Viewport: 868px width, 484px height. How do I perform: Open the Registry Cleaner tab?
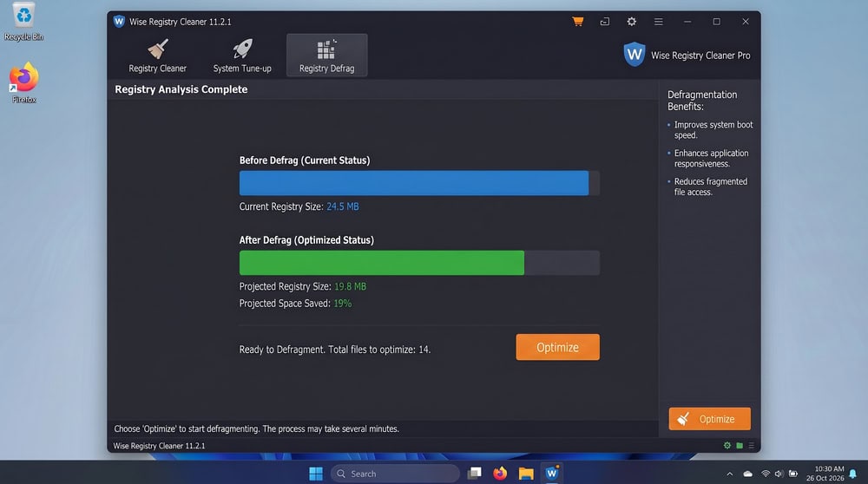coord(158,56)
